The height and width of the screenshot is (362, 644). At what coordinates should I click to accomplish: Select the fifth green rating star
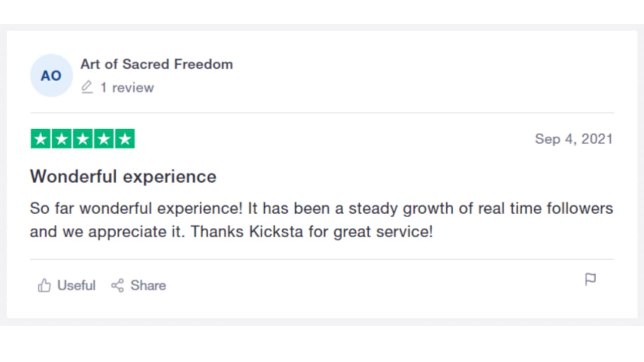click(x=125, y=139)
